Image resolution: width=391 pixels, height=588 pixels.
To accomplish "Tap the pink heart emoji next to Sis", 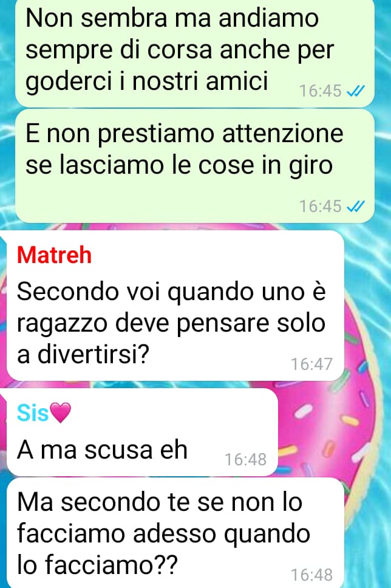I will coord(60,413).
